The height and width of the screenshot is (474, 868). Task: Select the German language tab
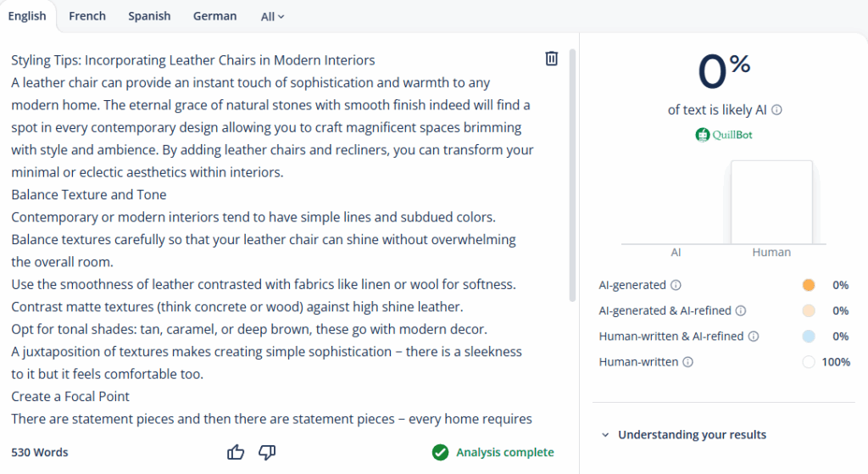tap(214, 16)
